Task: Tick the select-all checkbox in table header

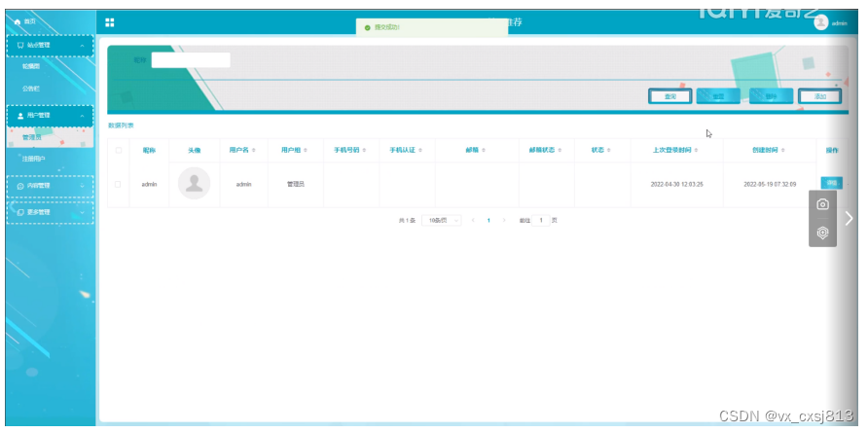Action: click(x=119, y=150)
